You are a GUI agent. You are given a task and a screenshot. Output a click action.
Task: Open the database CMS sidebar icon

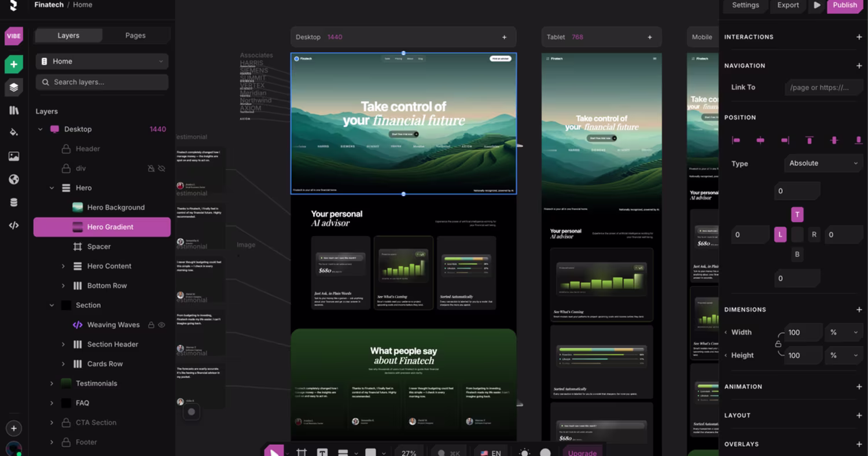coord(14,203)
